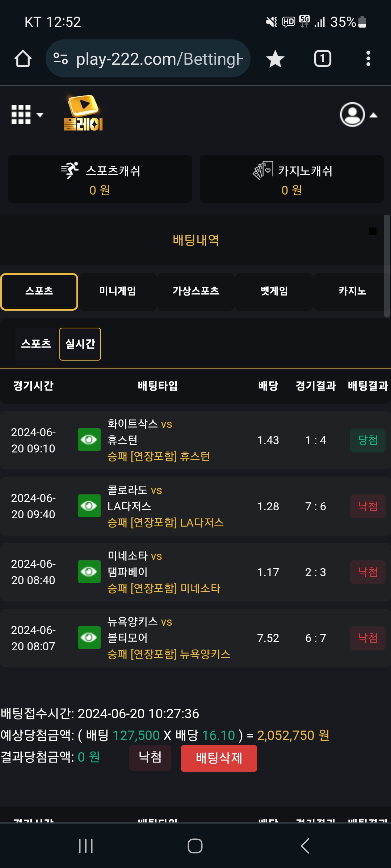Bookmark page with star icon
Image resolution: width=391 pixels, height=868 pixels.
point(275,59)
